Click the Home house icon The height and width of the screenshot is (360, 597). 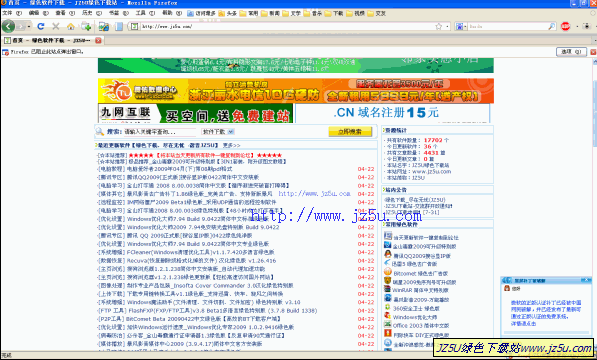click(71, 26)
